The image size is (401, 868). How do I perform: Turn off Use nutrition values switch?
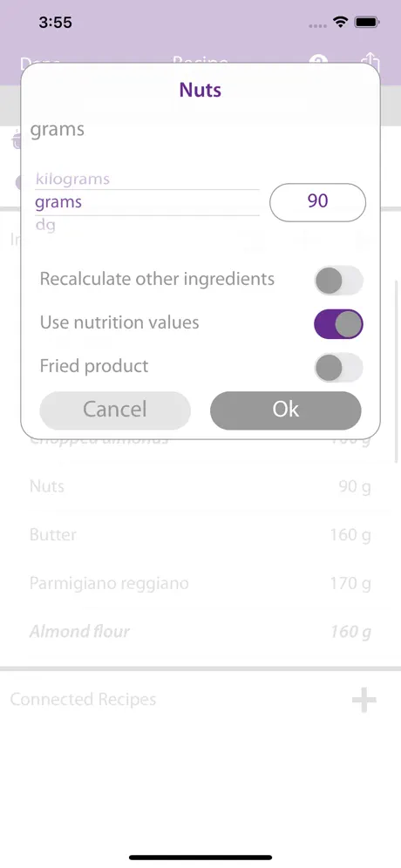(x=338, y=324)
